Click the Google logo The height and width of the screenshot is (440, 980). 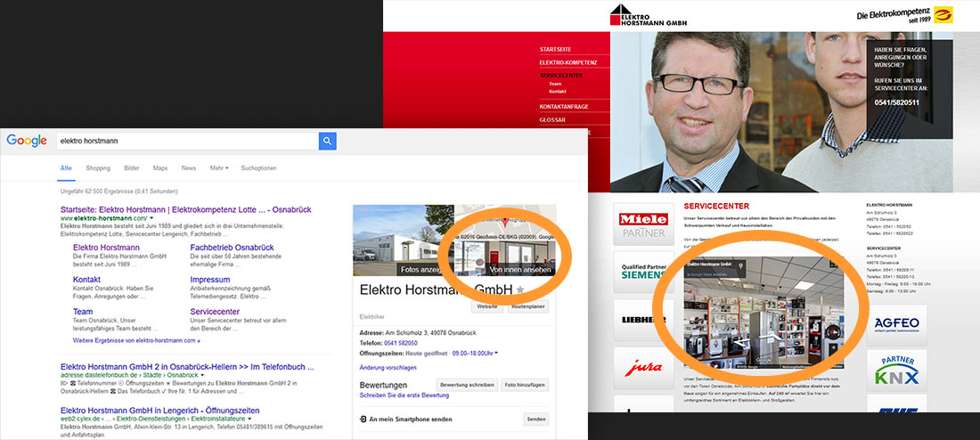[x=27, y=141]
